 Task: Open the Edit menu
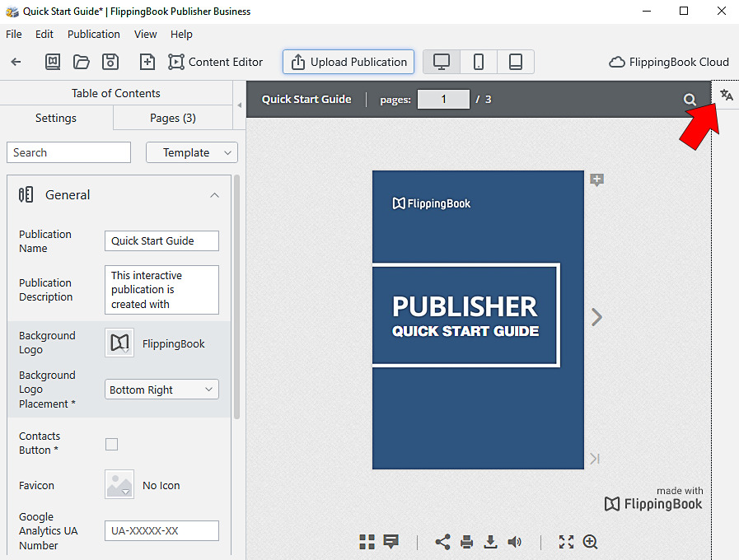[x=44, y=35]
